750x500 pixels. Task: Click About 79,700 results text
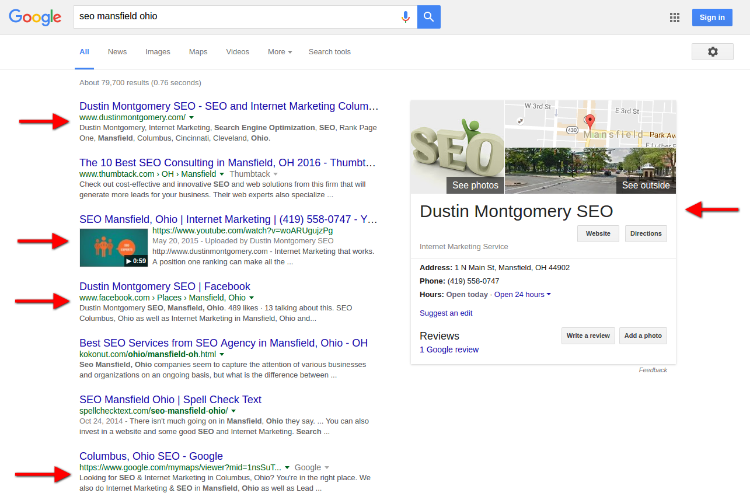pos(140,83)
